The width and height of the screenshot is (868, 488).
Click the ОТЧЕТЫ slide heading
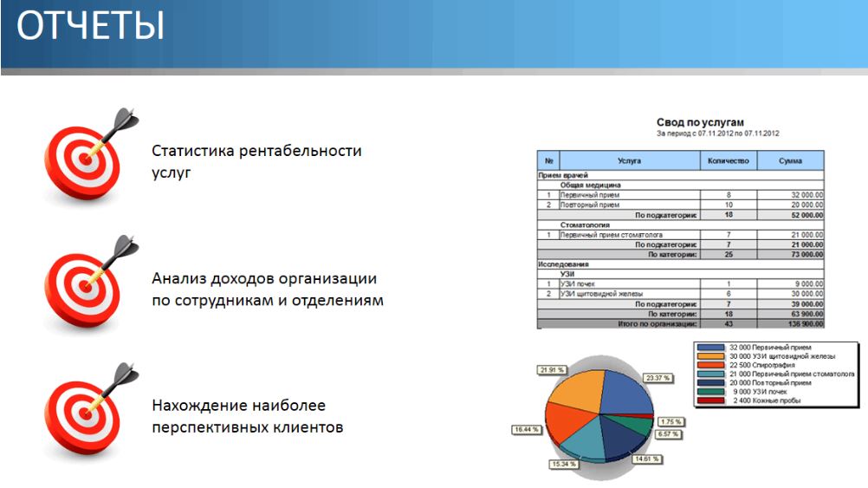90,26
